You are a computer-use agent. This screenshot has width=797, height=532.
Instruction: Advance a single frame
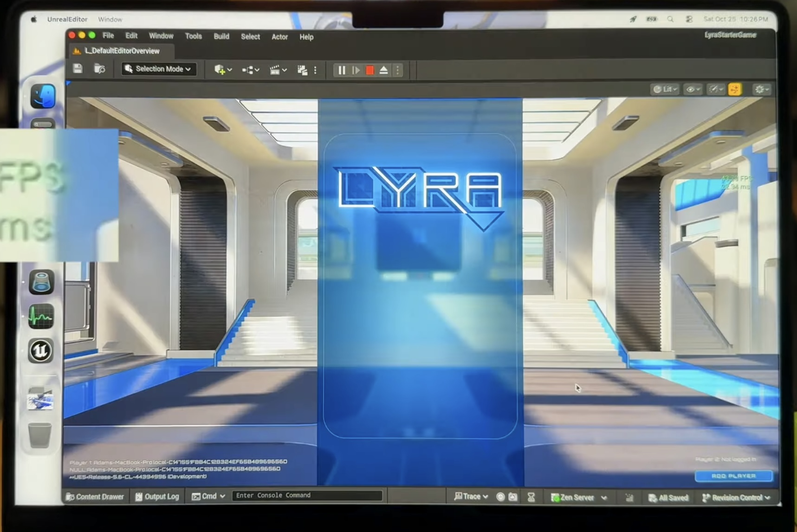point(356,70)
